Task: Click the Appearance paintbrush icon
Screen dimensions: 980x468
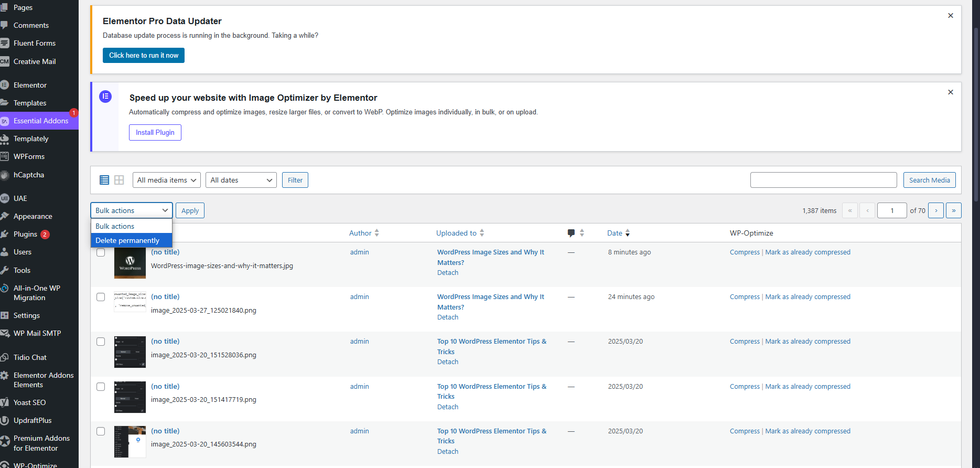Action: [4, 216]
